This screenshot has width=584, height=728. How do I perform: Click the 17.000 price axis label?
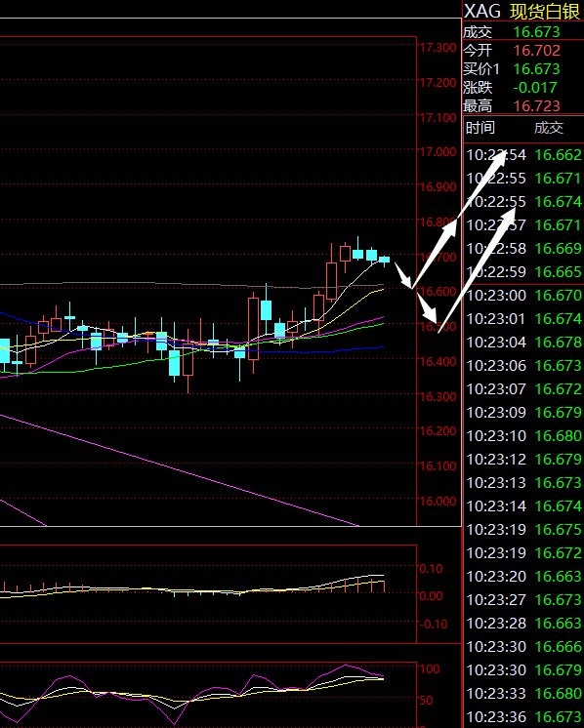(x=438, y=151)
